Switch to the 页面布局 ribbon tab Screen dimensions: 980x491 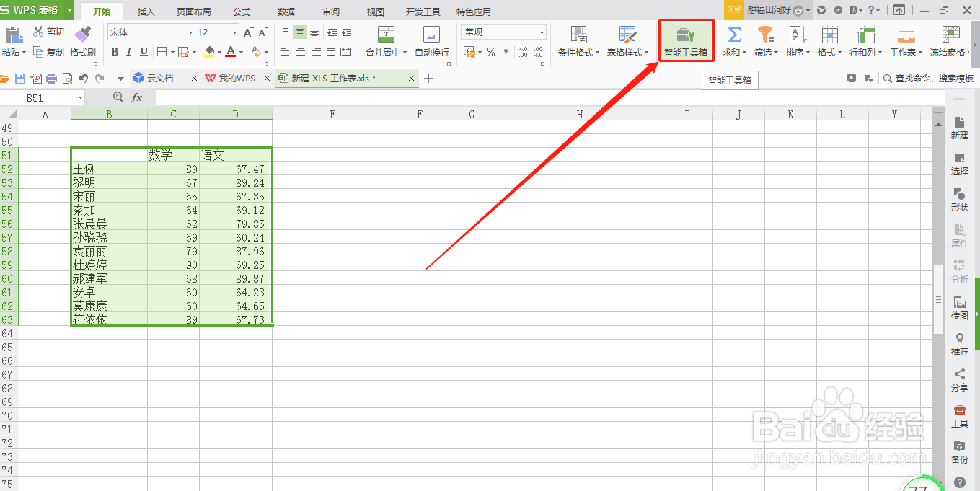click(x=194, y=12)
